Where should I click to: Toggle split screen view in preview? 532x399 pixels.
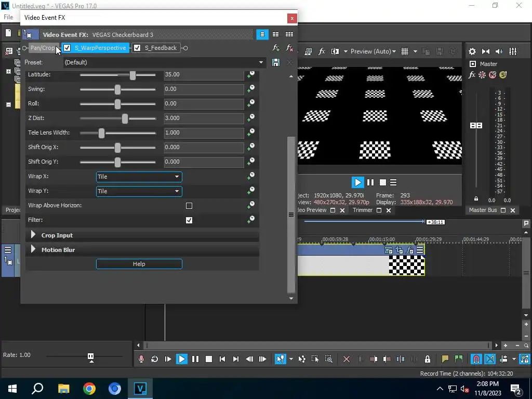tap(335, 51)
